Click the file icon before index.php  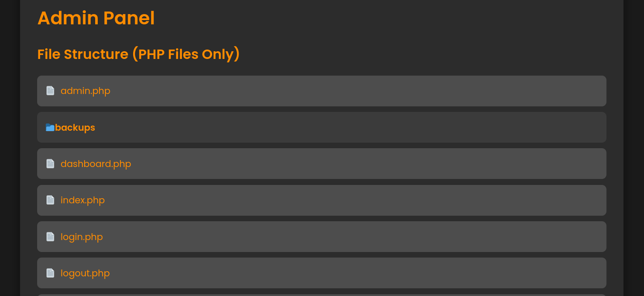50,200
